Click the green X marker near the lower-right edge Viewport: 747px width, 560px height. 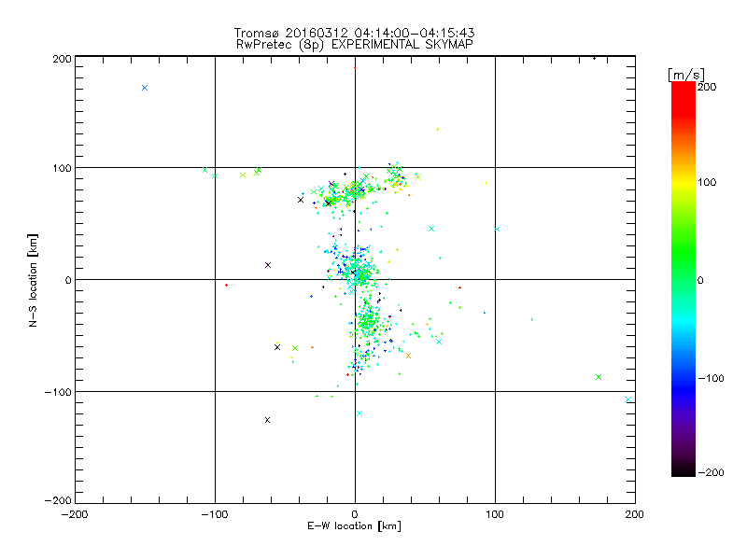coord(599,377)
